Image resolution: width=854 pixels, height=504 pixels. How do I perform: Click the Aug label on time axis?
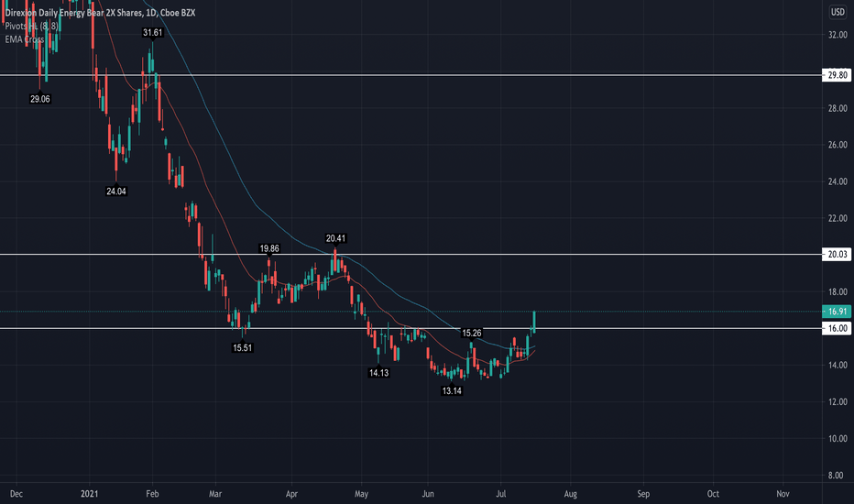pos(570,494)
